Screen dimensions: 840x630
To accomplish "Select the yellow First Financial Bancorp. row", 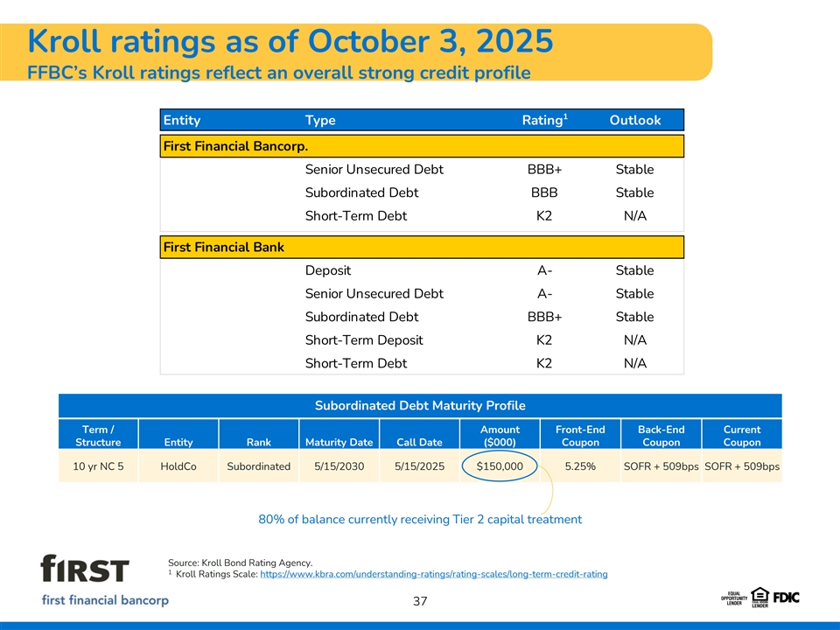I will (x=422, y=145).
